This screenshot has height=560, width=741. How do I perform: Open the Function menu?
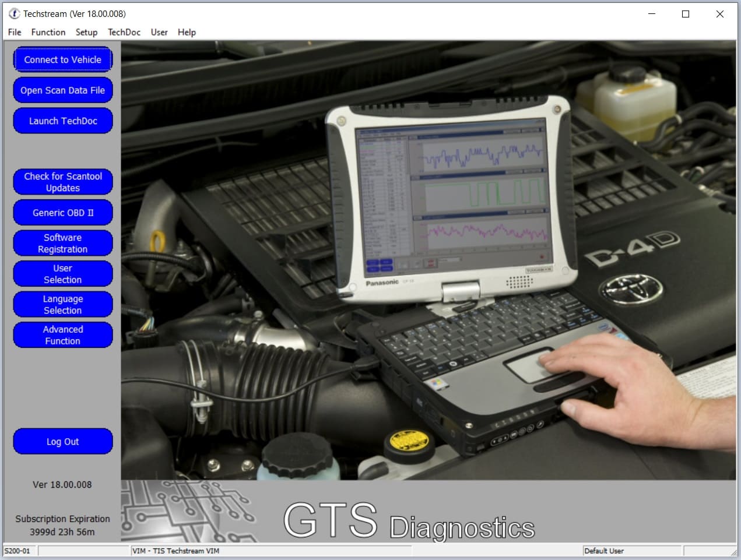pyautogui.click(x=48, y=32)
